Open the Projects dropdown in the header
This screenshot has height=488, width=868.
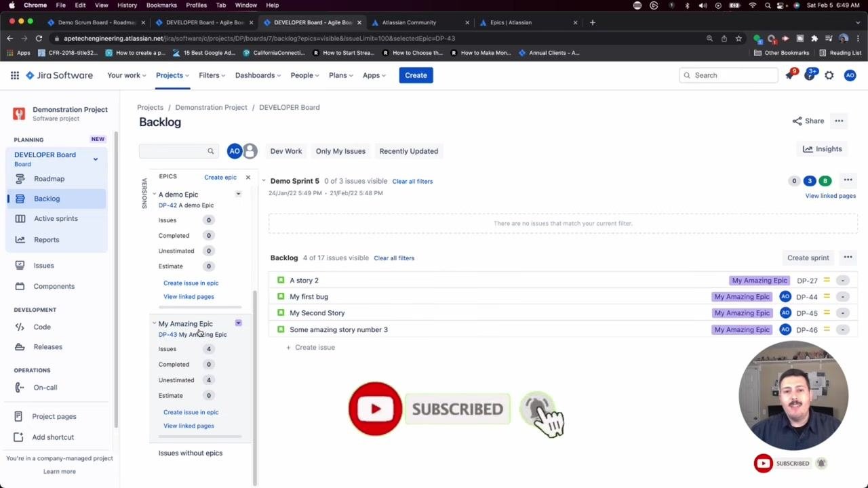tap(172, 75)
